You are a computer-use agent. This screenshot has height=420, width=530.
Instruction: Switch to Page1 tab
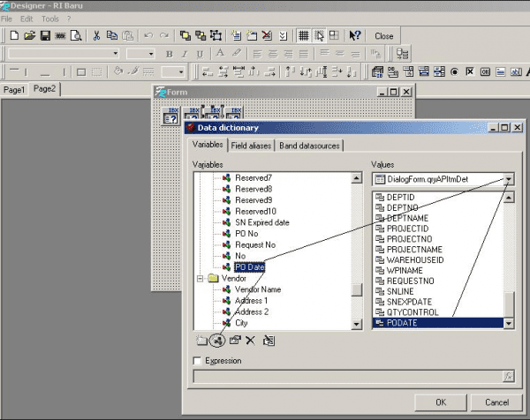pyautogui.click(x=14, y=90)
